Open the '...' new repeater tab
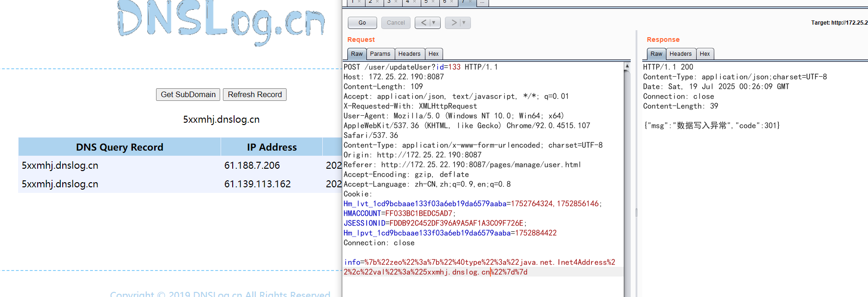The image size is (868, 297). click(x=483, y=2)
